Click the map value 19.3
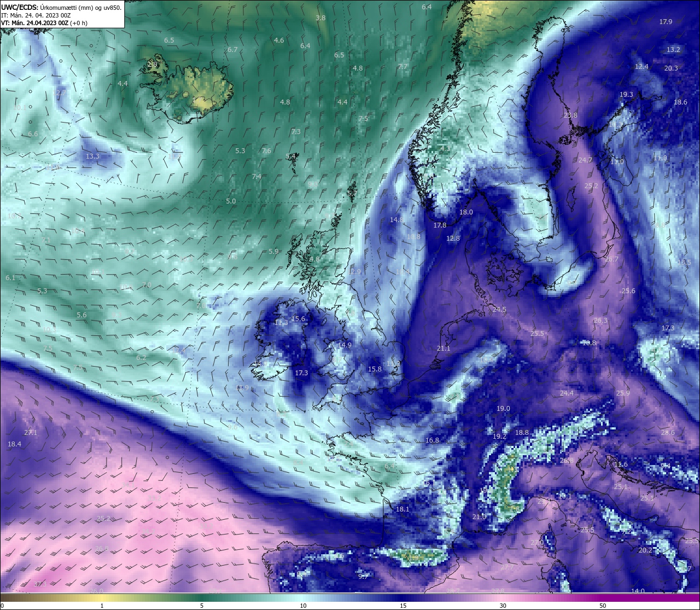This screenshot has height=610, width=700. click(626, 95)
